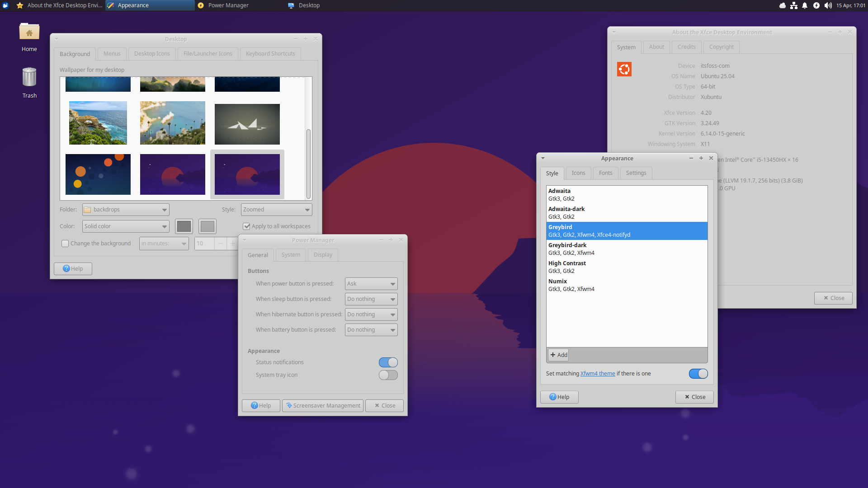Open the Trash on the desktop

click(x=29, y=77)
